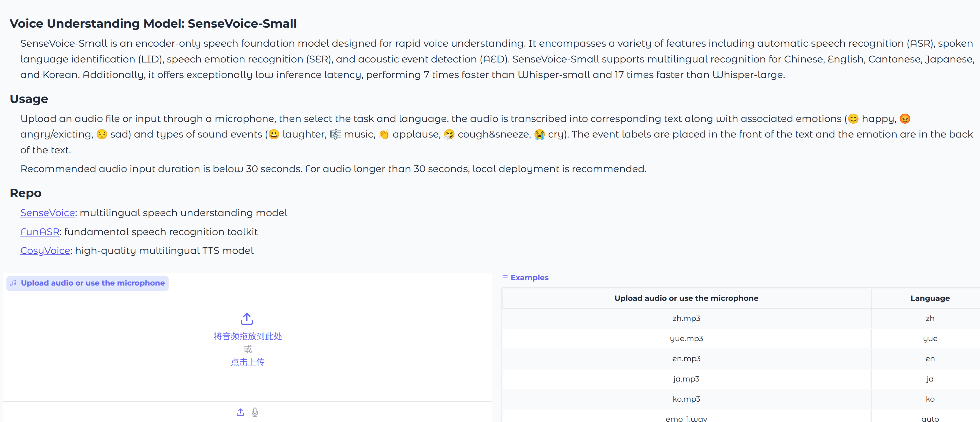980x422 pixels.
Task: Click the large upload arrow icon
Action: (247, 319)
